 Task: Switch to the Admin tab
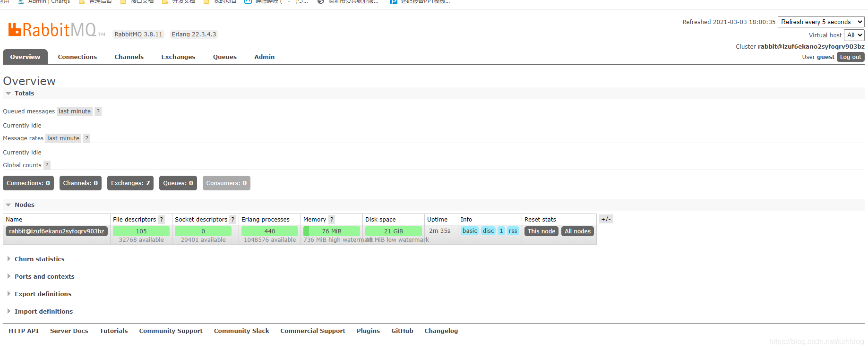(265, 57)
